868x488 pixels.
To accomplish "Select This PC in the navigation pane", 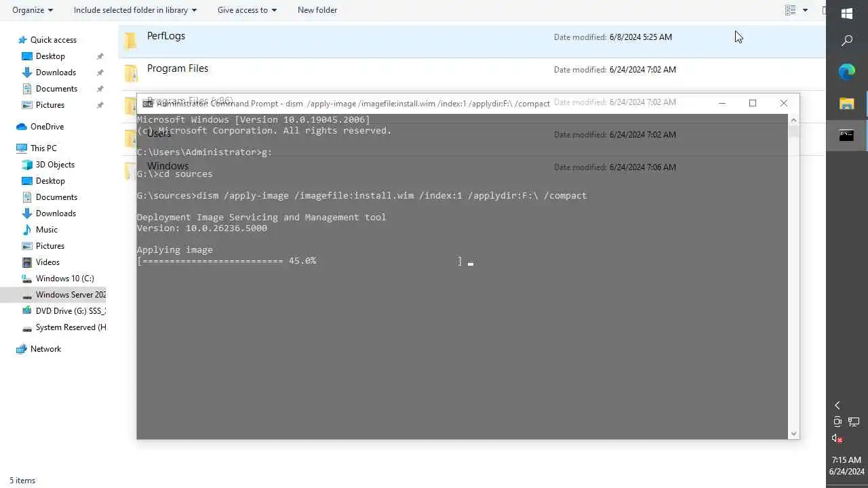I will (x=43, y=148).
